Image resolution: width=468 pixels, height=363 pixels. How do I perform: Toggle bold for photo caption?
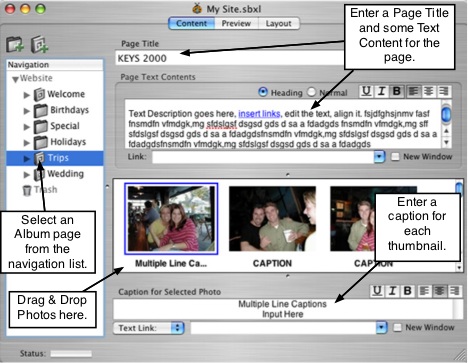point(407,291)
